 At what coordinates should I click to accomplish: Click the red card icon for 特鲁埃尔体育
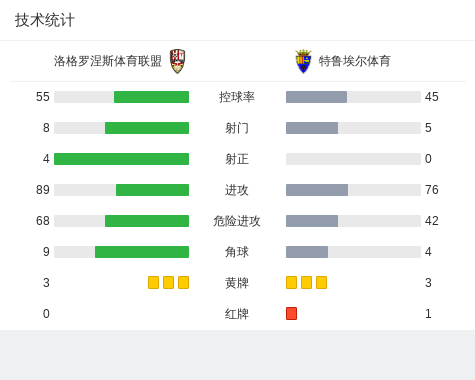click(291, 313)
